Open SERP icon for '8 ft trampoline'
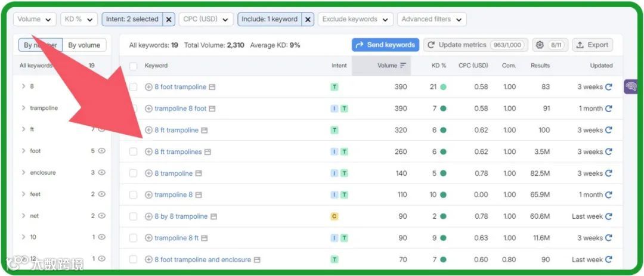Screen dimensions: 644x276 click(x=204, y=130)
